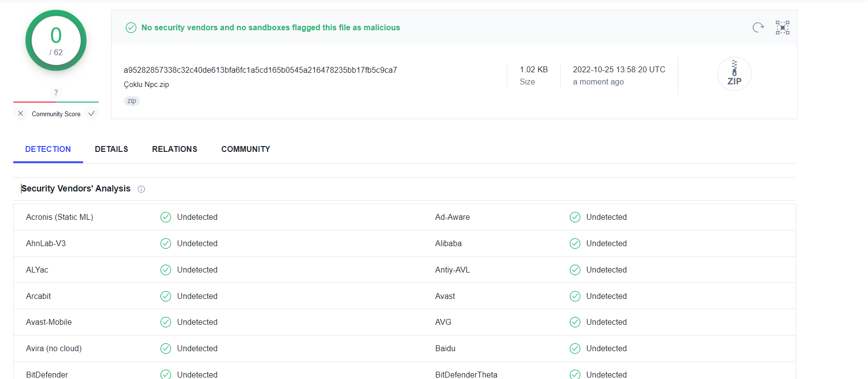Click the Arcabit vendor name
Screen dimensions: 868x379
pos(38,296)
